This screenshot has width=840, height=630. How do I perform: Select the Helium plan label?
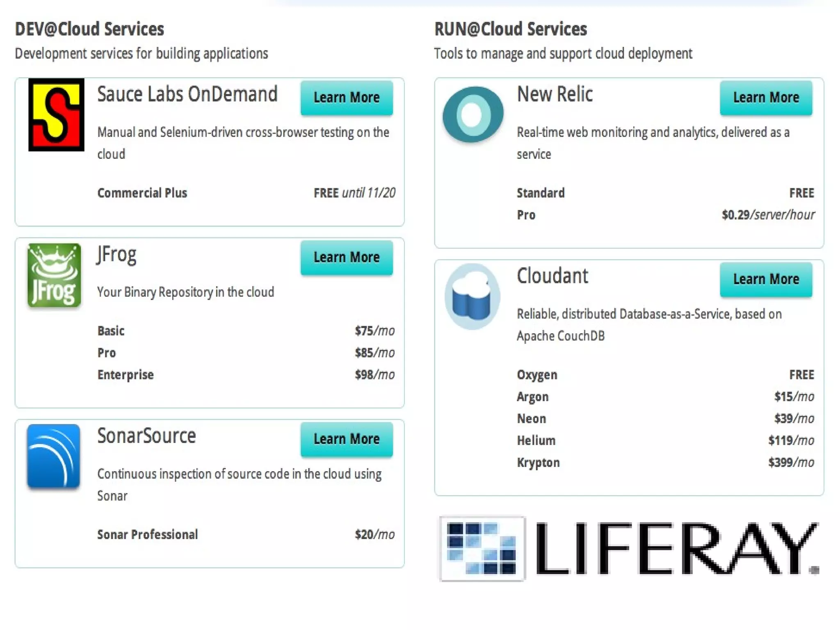tap(536, 441)
